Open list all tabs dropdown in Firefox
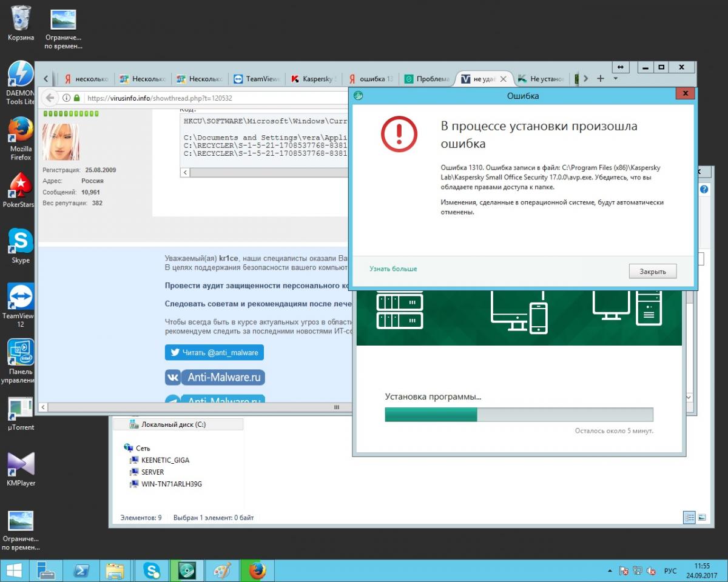 (615, 78)
